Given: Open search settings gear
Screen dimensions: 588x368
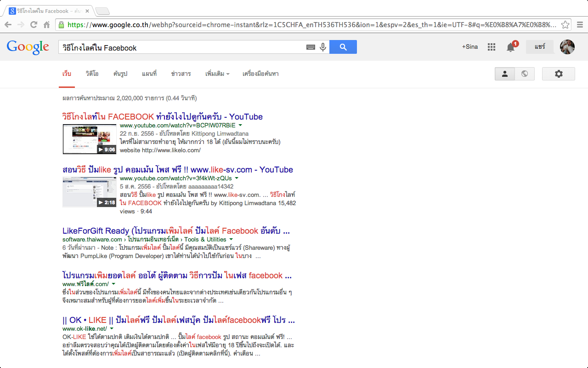Looking at the screenshot, I should 559,74.
